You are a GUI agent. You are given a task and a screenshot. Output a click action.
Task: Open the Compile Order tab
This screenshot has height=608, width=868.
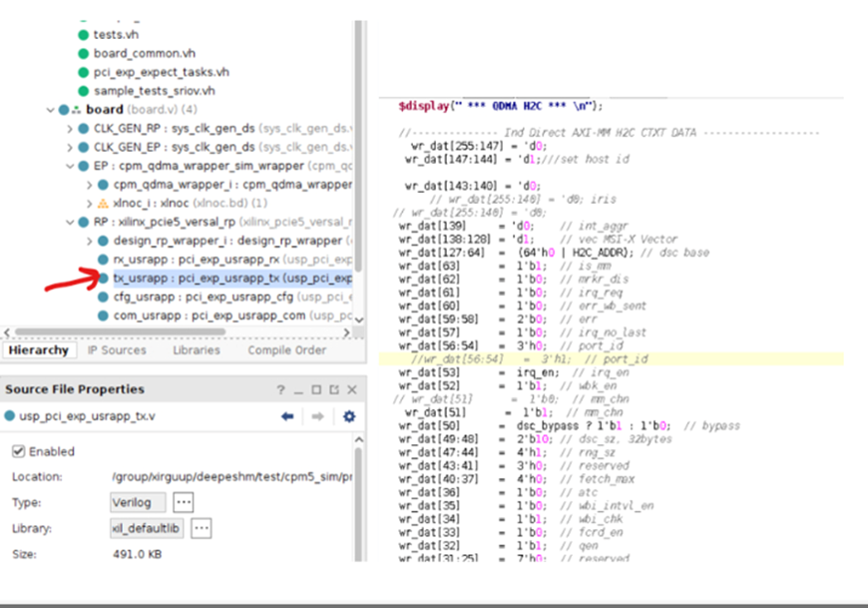(286, 350)
